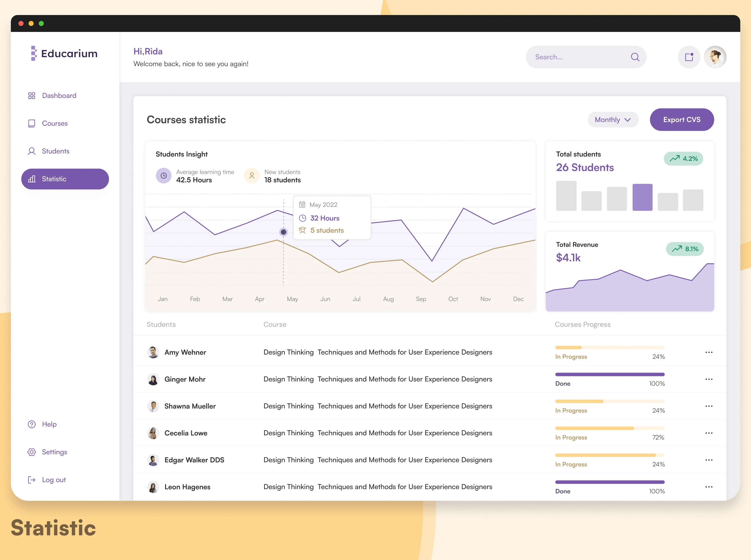Click the Average learning time clock icon
Viewport: 751px width, 560px height.
(163, 176)
